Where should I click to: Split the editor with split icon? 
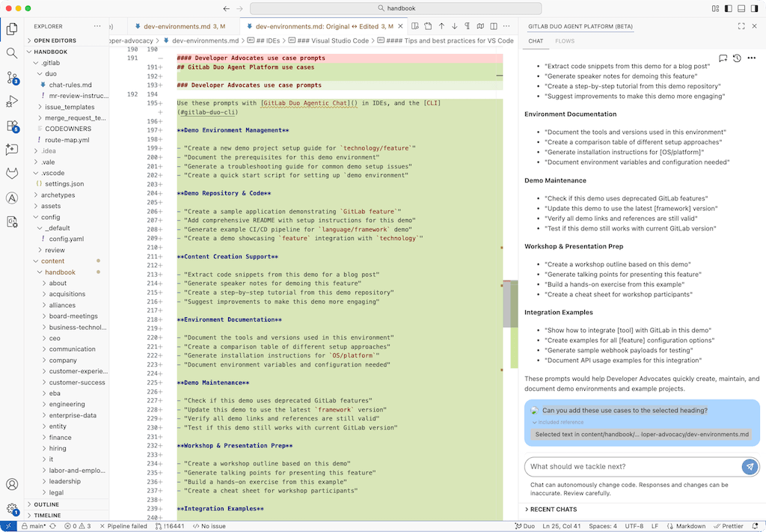pyautogui.click(x=494, y=26)
